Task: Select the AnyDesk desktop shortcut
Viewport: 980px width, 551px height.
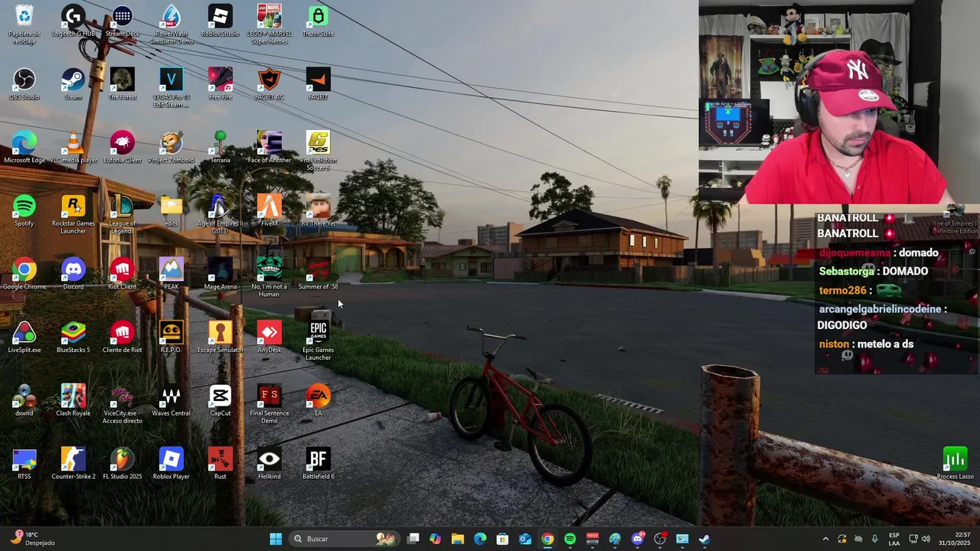Action: (269, 337)
